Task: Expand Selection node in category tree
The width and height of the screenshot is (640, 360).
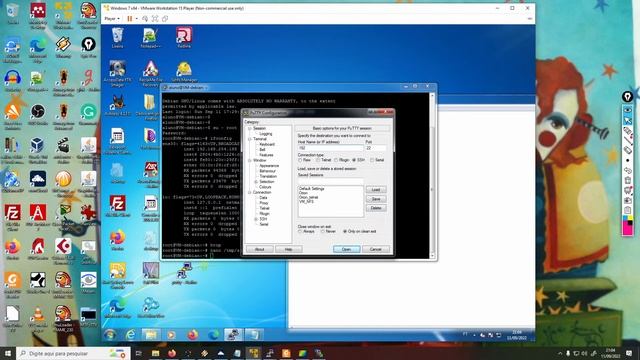Action: tap(256, 182)
